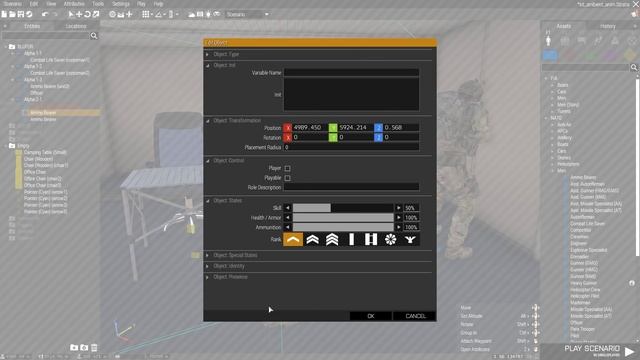
Task: Select Camping Table (Small) in Entities tree
Action: click(x=45, y=152)
